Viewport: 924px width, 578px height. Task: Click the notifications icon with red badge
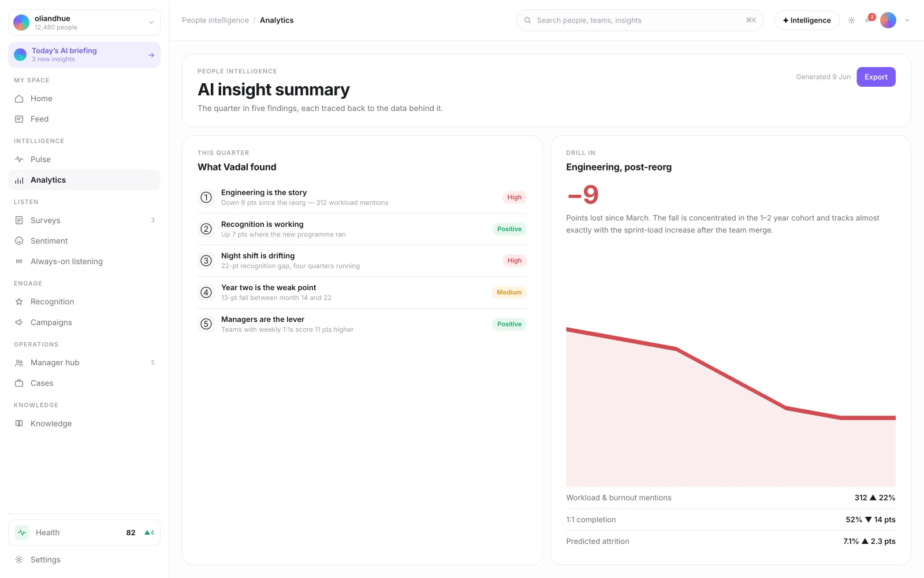[x=869, y=20]
